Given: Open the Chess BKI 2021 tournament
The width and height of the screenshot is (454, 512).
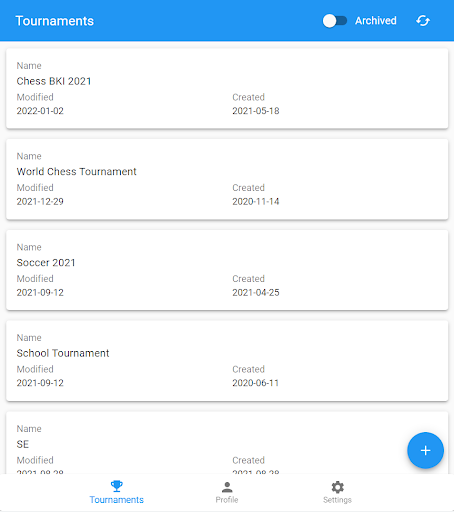Looking at the screenshot, I should click(227, 88).
